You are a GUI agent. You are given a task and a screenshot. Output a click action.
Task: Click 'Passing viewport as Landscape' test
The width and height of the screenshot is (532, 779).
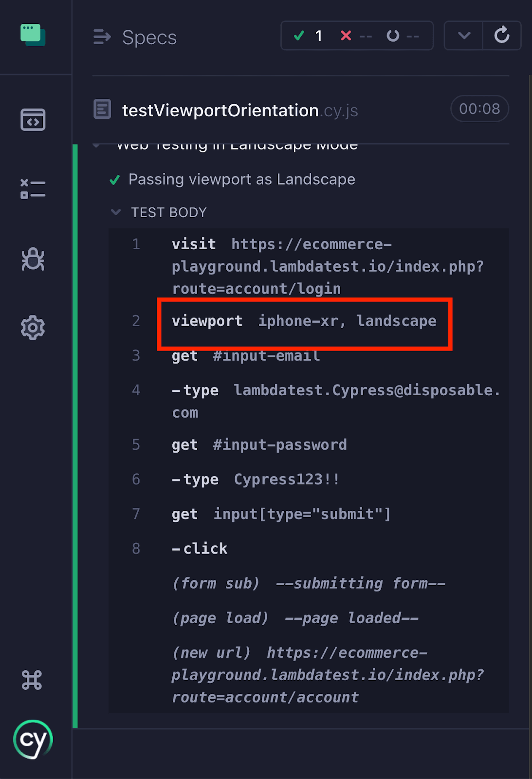[x=241, y=180]
